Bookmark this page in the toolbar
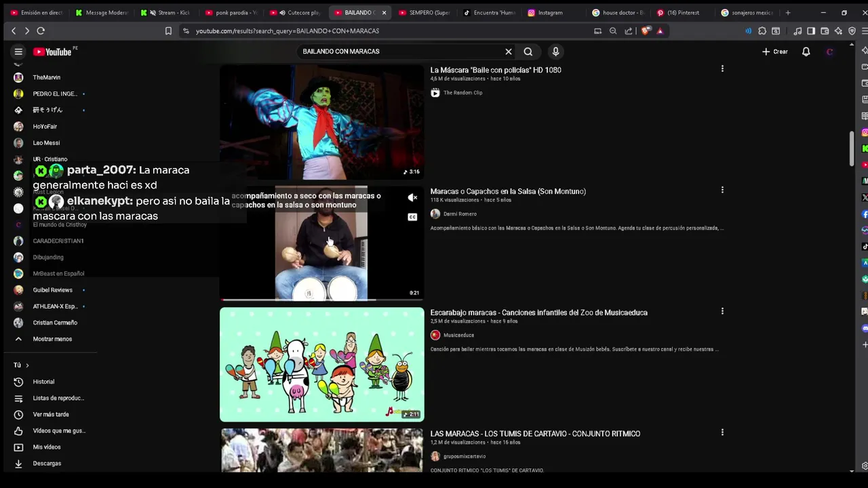Viewport: 868px width, 488px height. 168,30
